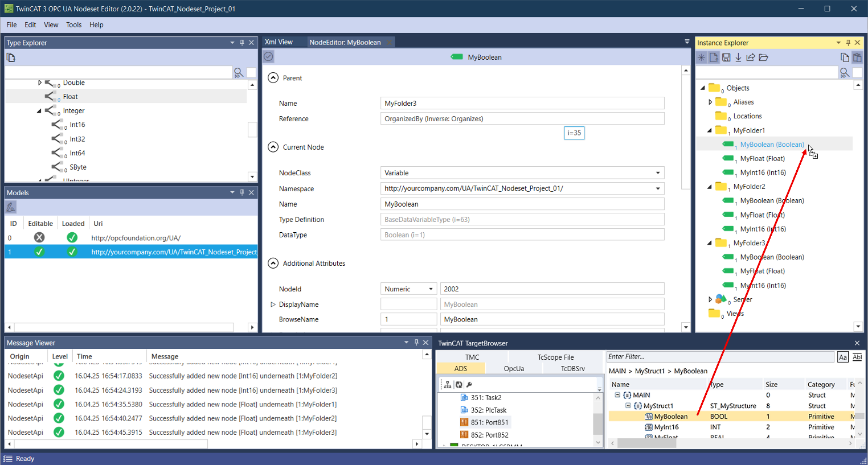Open the Tools menu
Image resolution: width=868 pixels, height=465 pixels.
coord(73,24)
